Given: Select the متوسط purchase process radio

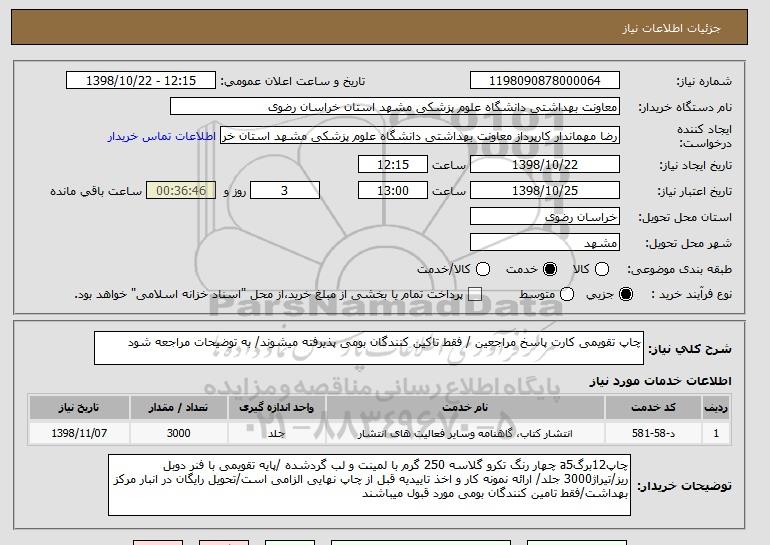Looking at the screenshot, I should pyautogui.click(x=567, y=294).
